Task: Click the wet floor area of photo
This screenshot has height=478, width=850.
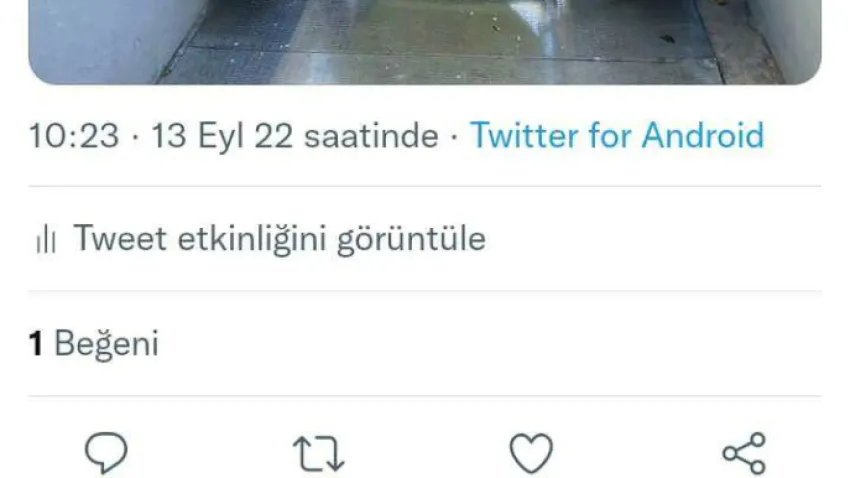Action: [434, 49]
